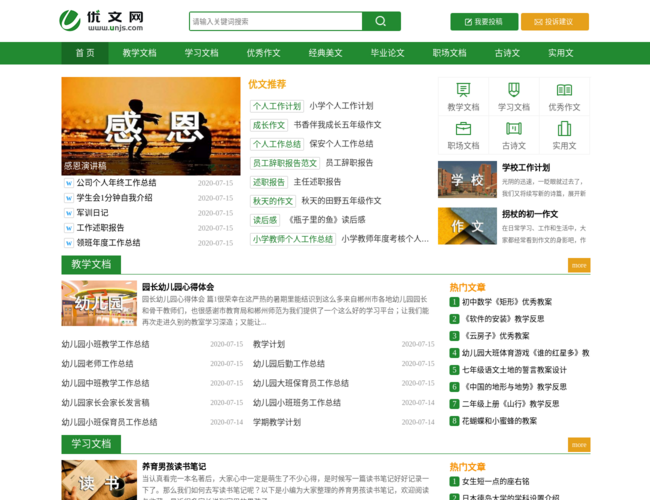Open 教学计划 article link
650x500 pixels.
click(x=269, y=344)
